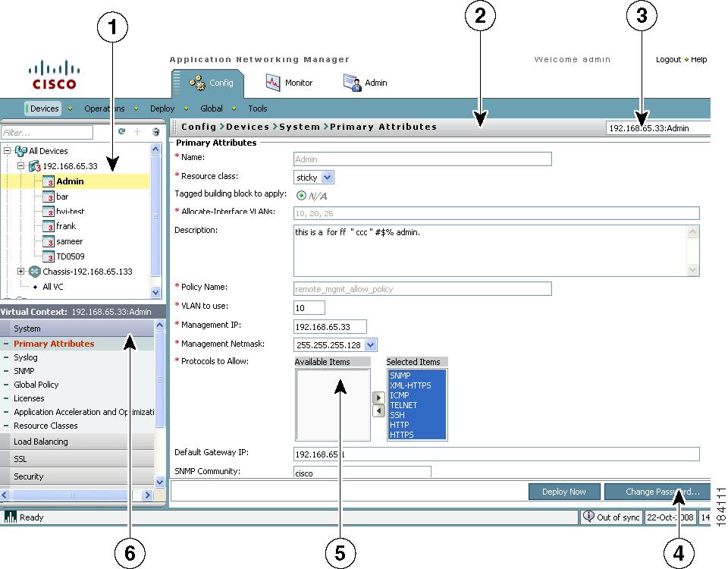Switch to the Monitor tab
This screenshot has height=569, width=728.
(290, 83)
